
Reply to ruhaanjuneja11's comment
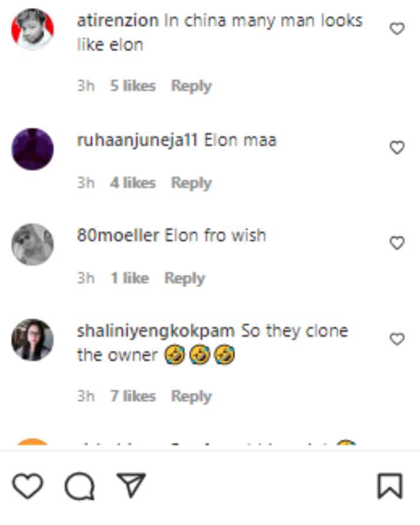point(190,183)
